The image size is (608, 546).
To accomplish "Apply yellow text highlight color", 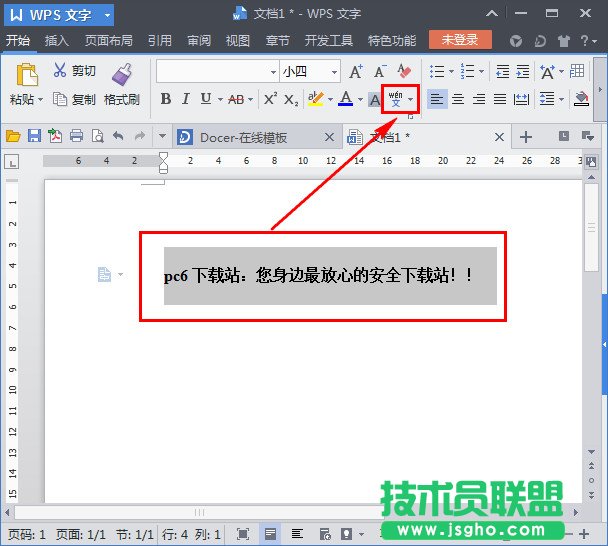I will tap(316, 99).
